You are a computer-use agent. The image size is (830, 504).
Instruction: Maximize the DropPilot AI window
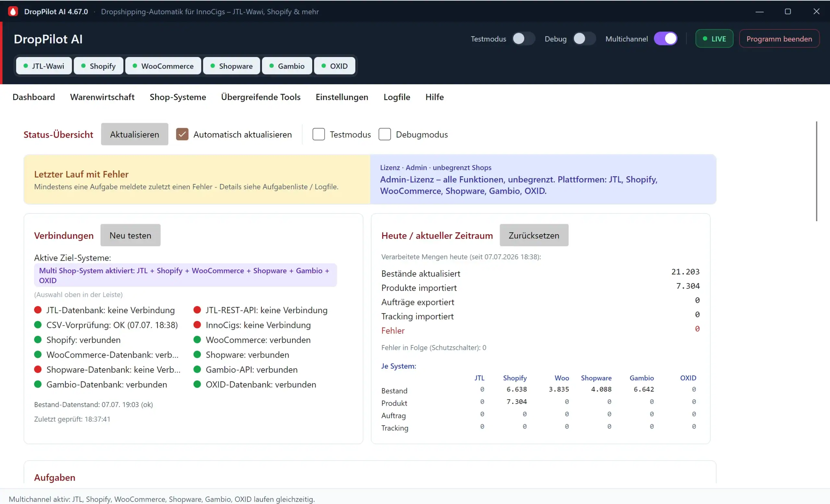[788, 11]
